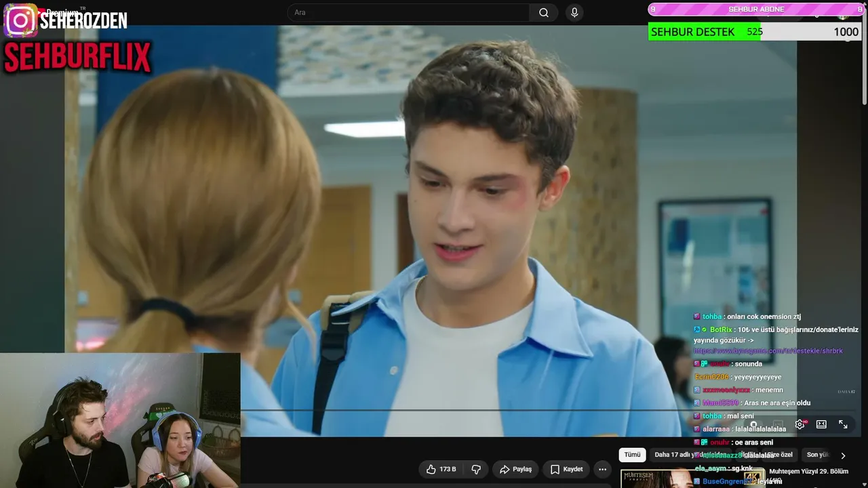Enter fullscreen with the expand arrows icon
The image size is (868, 488).
(x=843, y=424)
